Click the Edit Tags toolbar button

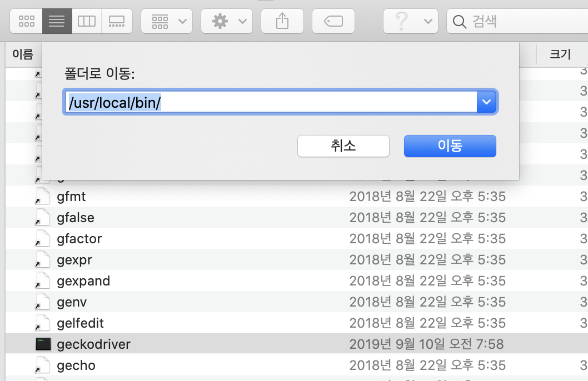(333, 21)
